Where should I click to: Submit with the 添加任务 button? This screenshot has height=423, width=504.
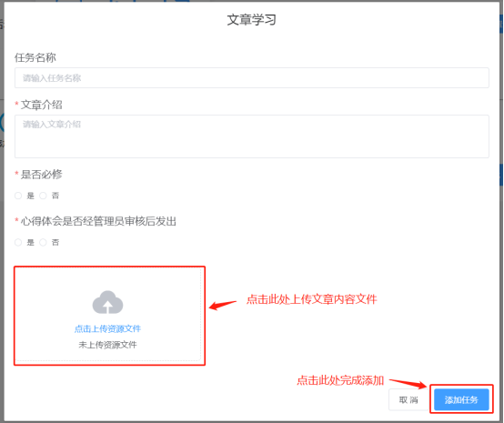tap(461, 400)
